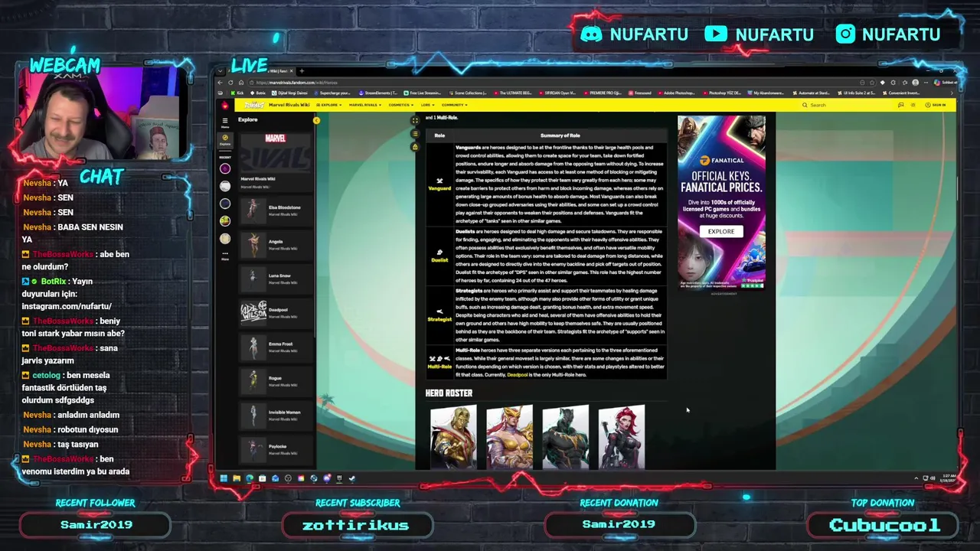Open Windows Start button on taskbar
Viewport: 980px width, 551px height.
point(224,478)
